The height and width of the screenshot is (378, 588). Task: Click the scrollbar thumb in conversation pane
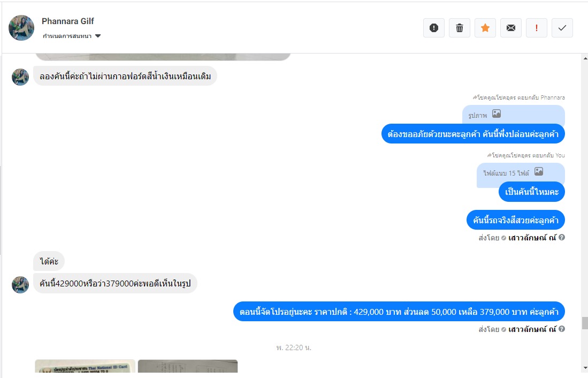585,323
